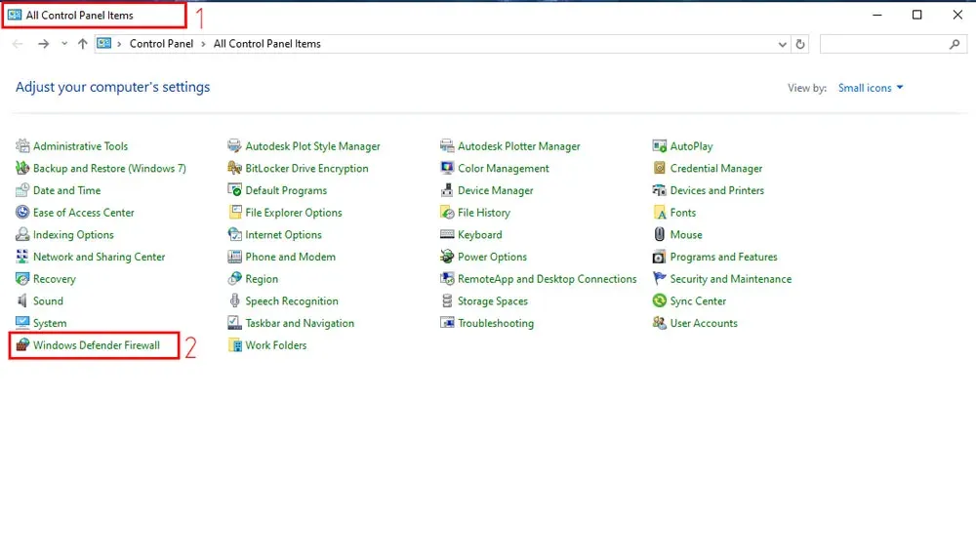Open the Work Folders icon
The height and width of the screenshot is (560, 976).
234,344
